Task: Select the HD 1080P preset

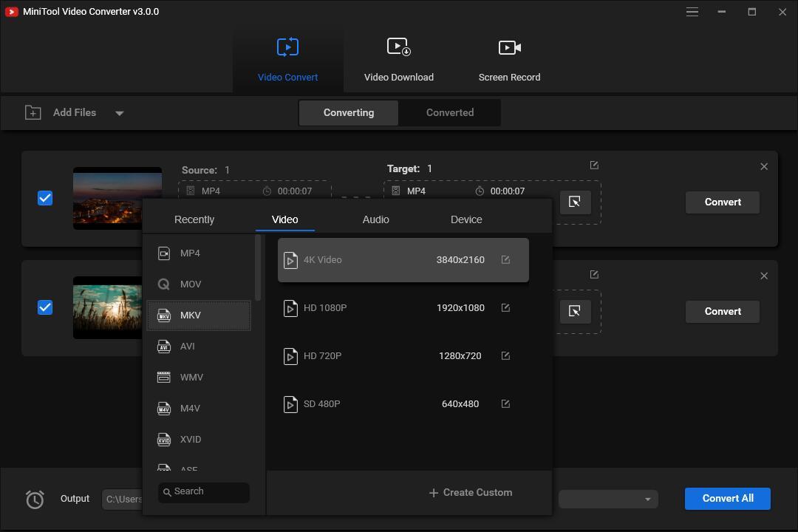Action: coord(403,308)
